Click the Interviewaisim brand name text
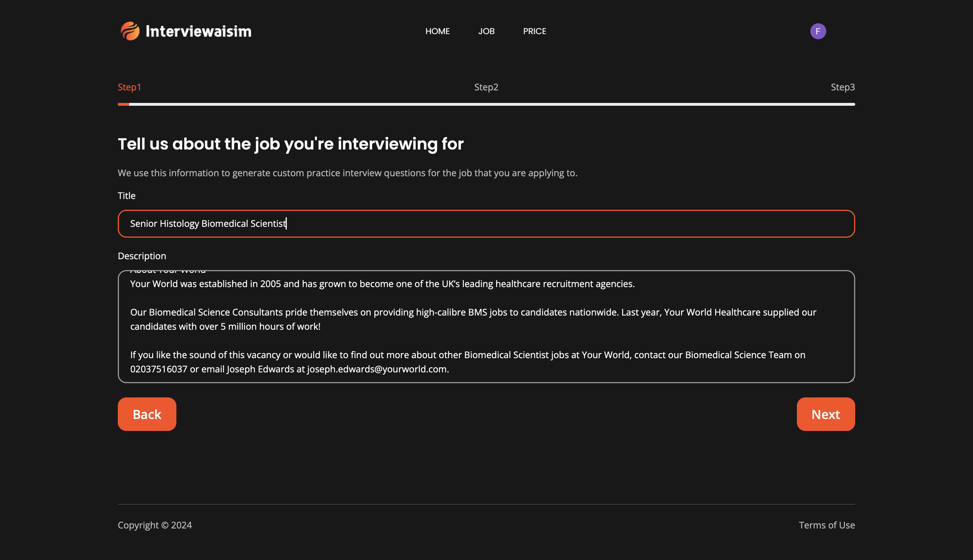This screenshot has width=973, height=560. [x=198, y=32]
